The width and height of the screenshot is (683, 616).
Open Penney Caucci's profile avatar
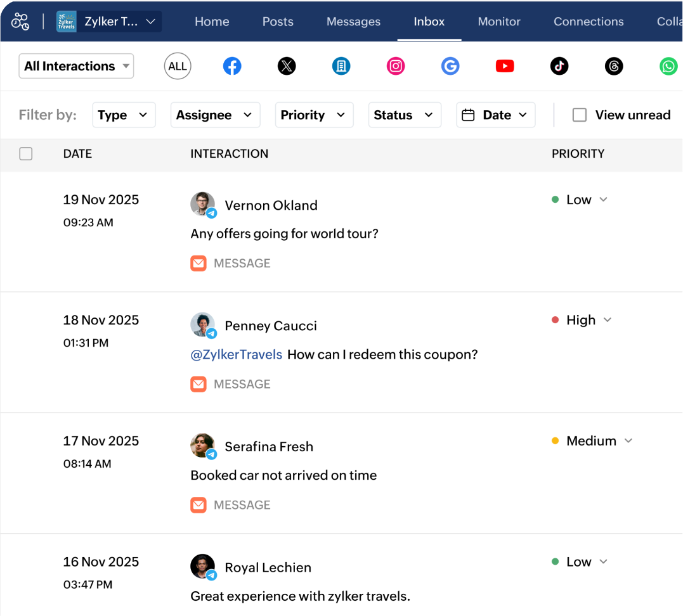[x=202, y=324]
